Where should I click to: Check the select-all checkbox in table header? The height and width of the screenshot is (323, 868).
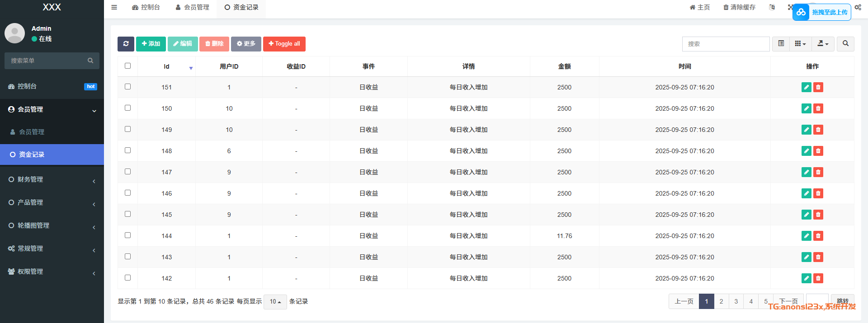pos(127,66)
